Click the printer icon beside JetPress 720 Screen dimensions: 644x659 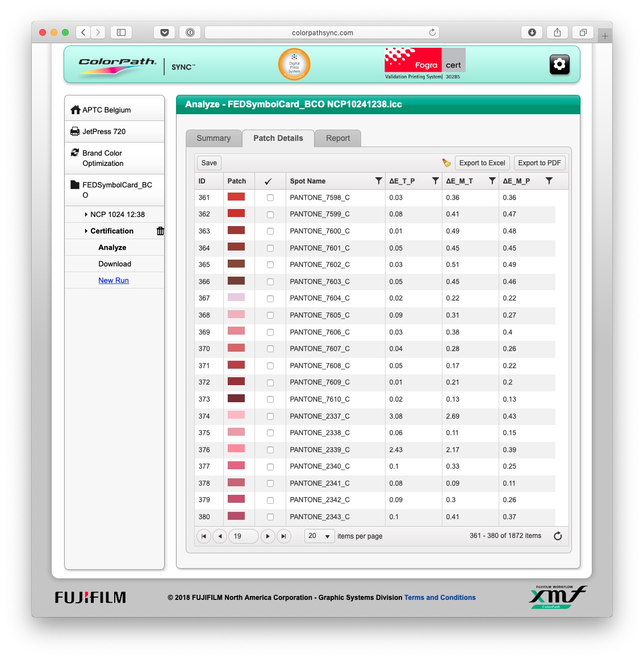[75, 131]
